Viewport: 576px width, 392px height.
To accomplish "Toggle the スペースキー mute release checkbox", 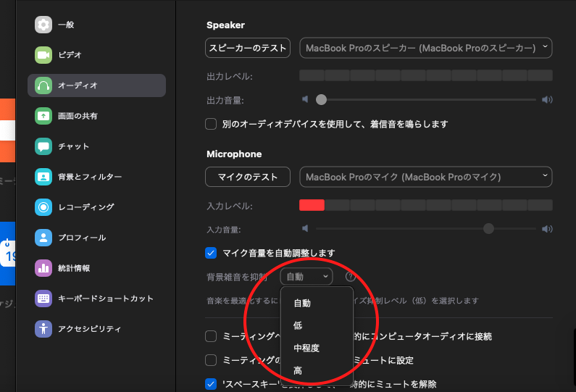I will 212,384.
